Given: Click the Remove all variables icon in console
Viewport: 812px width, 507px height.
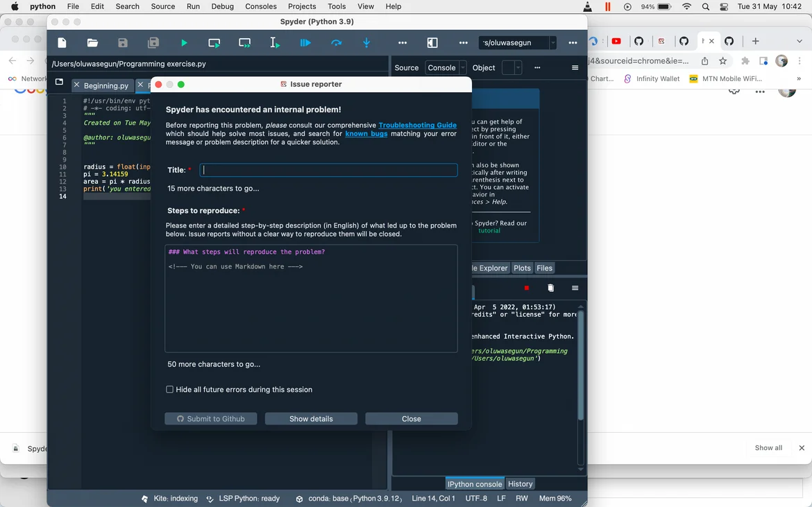Looking at the screenshot, I should (x=550, y=288).
